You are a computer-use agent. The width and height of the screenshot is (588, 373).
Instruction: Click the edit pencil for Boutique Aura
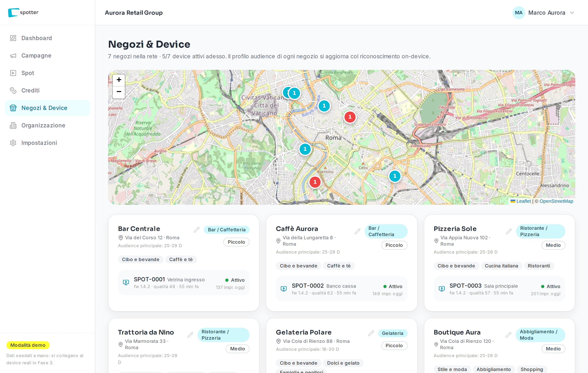509,335
